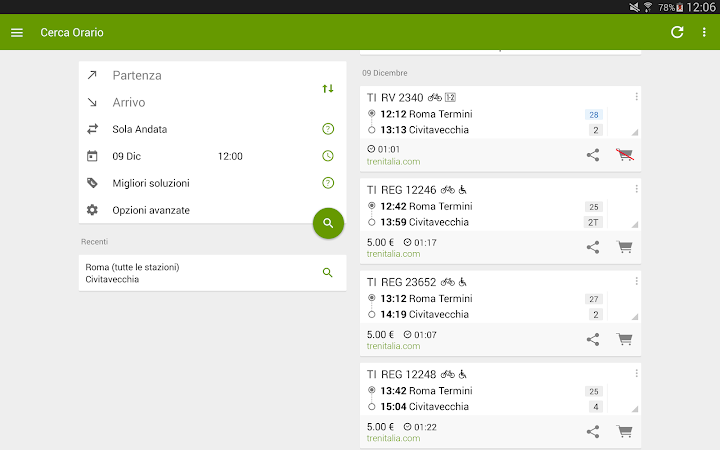
Task: Select platform badge 2T on REG 12246
Action: pyautogui.click(x=593, y=223)
